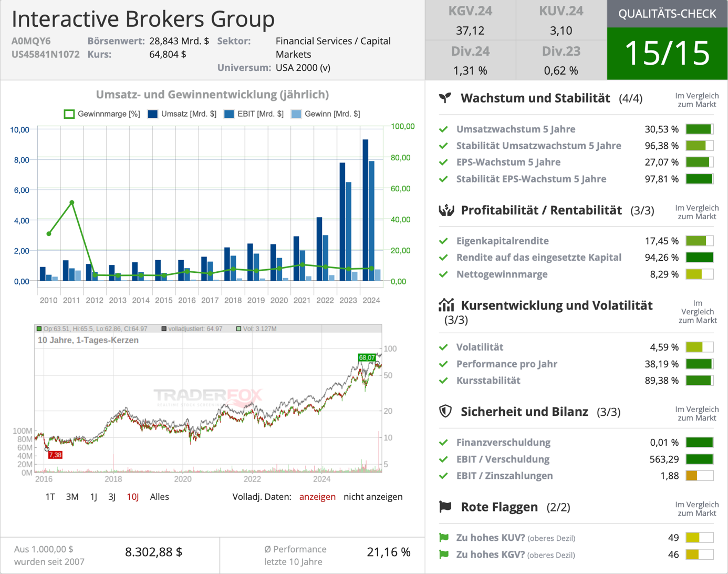728x574 pixels.
Task: Click the KUV.24 value 3,10
Action: [x=561, y=30]
